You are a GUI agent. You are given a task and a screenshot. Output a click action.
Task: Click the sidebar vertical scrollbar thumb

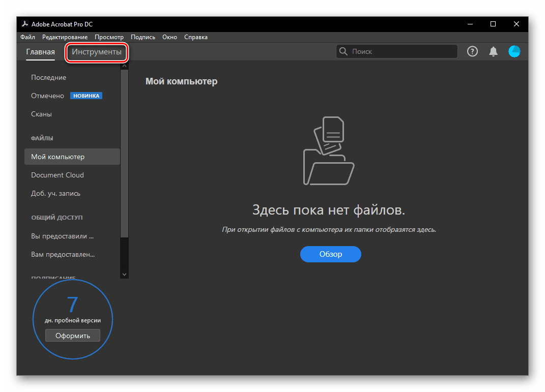pyautogui.click(x=124, y=154)
